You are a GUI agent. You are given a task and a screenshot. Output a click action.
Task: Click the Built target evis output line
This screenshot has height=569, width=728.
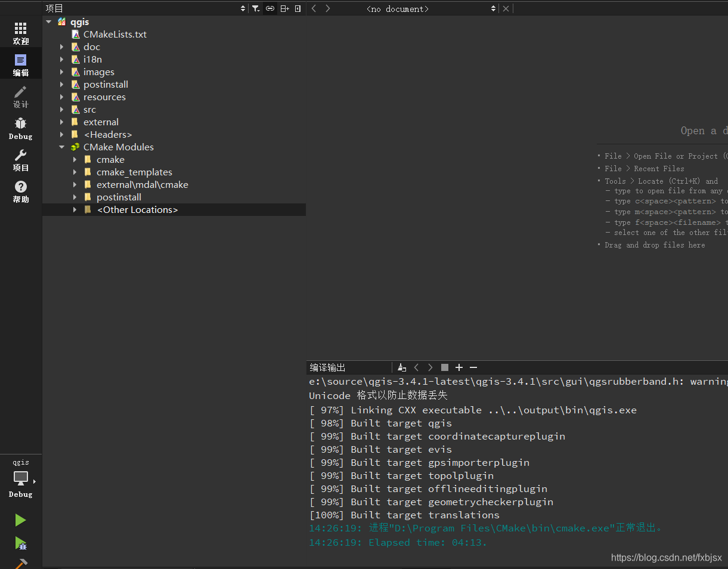click(x=380, y=449)
